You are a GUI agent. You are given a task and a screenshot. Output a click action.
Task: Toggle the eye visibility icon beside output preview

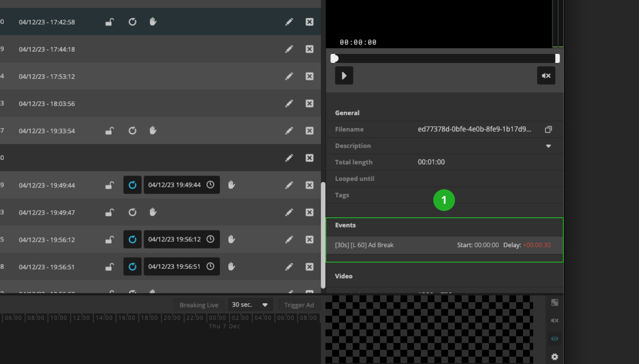555,339
